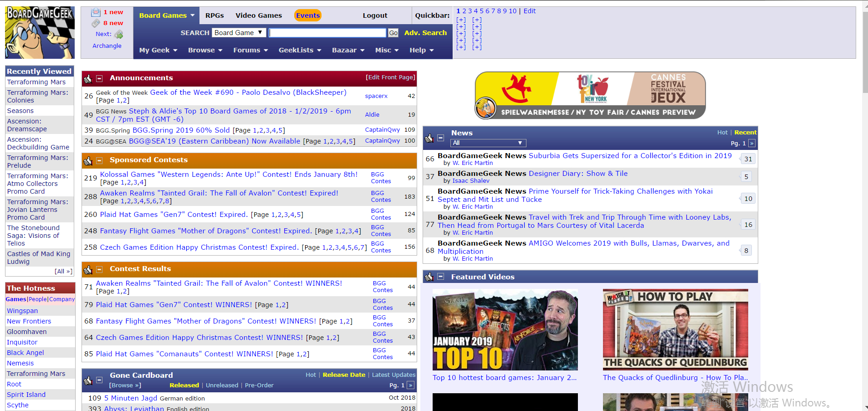Click the Spielwarenmesse convention preview banner
This screenshot has height=411, width=868.
(590, 95)
